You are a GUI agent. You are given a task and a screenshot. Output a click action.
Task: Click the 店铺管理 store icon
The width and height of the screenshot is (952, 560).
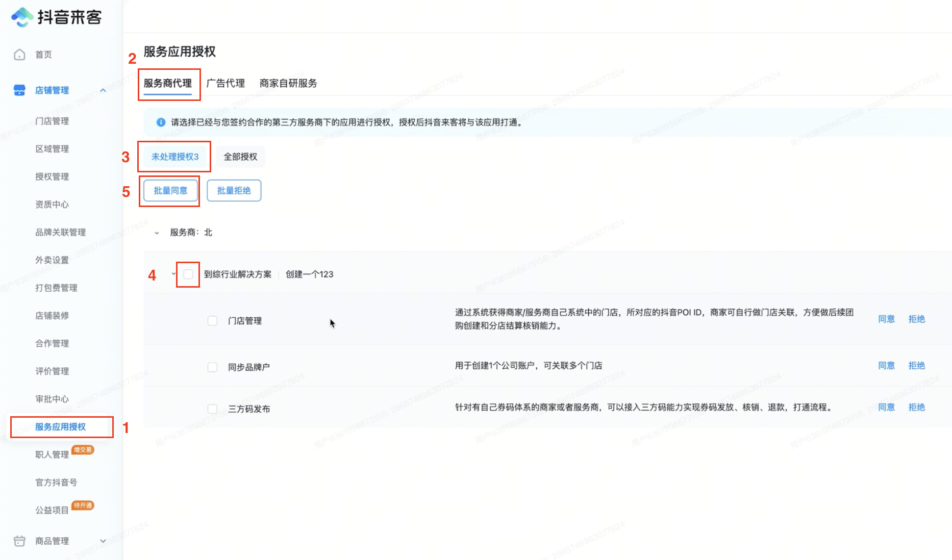tap(19, 90)
